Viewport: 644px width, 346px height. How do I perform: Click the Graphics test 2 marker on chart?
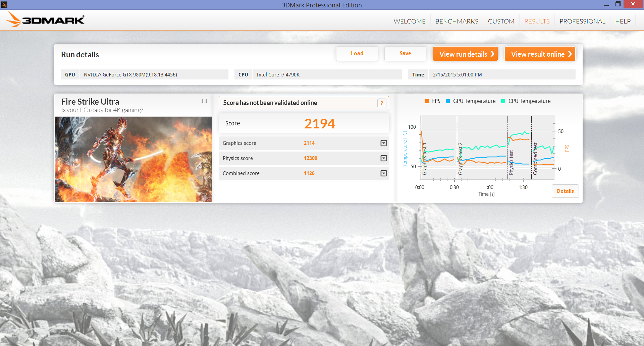[461, 159]
